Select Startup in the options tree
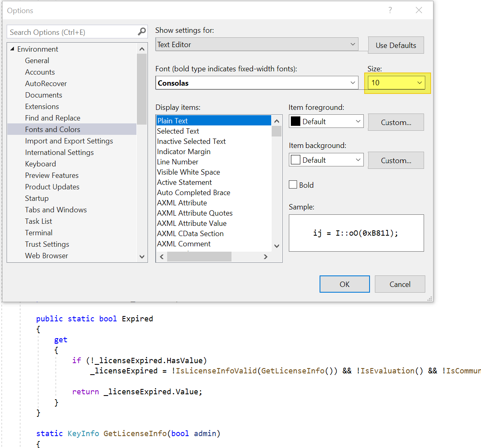 (37, 198)
